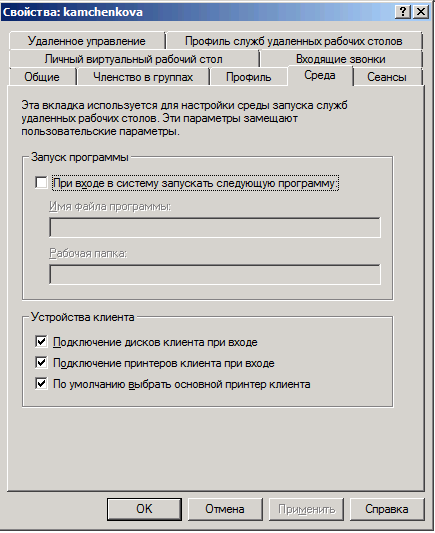Confirm with the OK button
Image resolution: width=435 pixels, height=533 pixels.
[x=144, y=509]
